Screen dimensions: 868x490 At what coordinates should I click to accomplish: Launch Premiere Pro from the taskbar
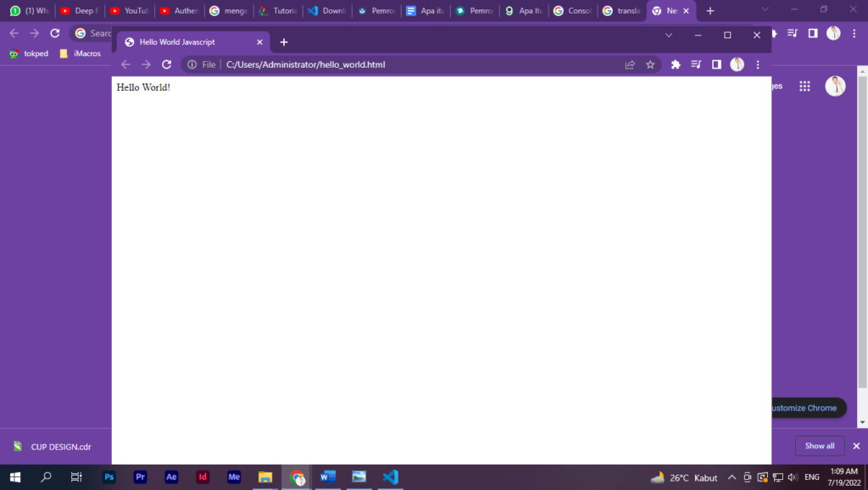[x=140, y=477]
